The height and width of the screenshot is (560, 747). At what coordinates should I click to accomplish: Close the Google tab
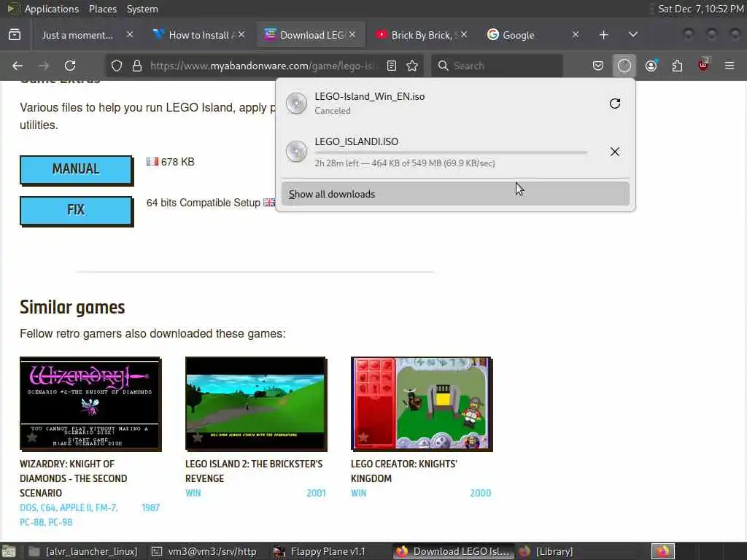(x=576, y=35)
